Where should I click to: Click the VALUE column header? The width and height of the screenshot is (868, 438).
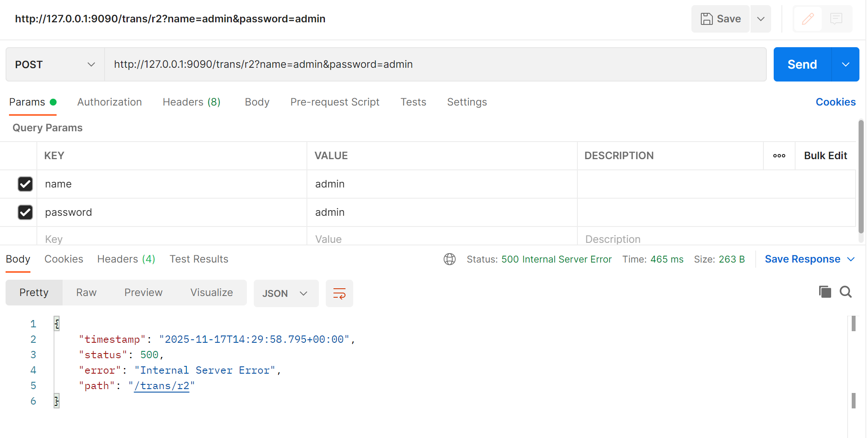pos(331,156)
